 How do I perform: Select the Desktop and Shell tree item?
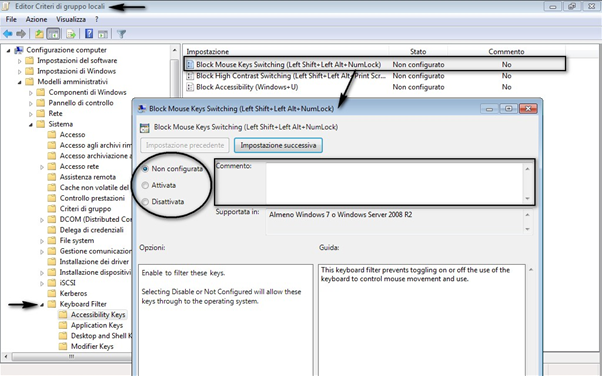tap(101, 336)
